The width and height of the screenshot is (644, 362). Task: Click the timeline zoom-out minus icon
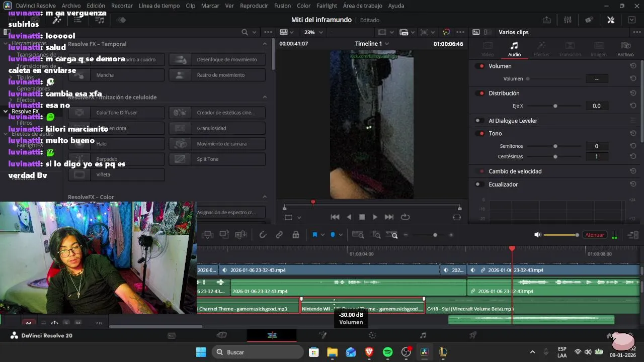[x=406, y=235]
